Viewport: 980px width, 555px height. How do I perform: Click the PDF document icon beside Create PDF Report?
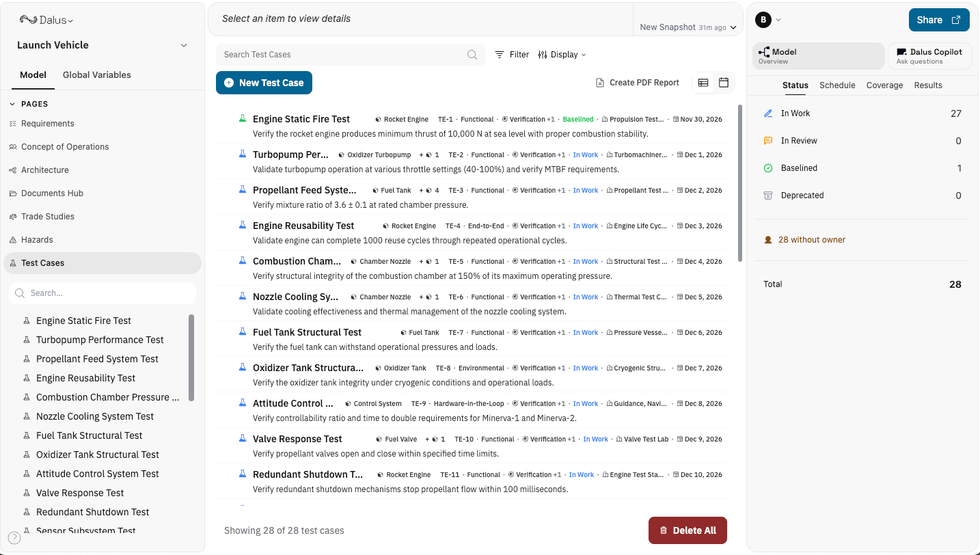(600, 83)
